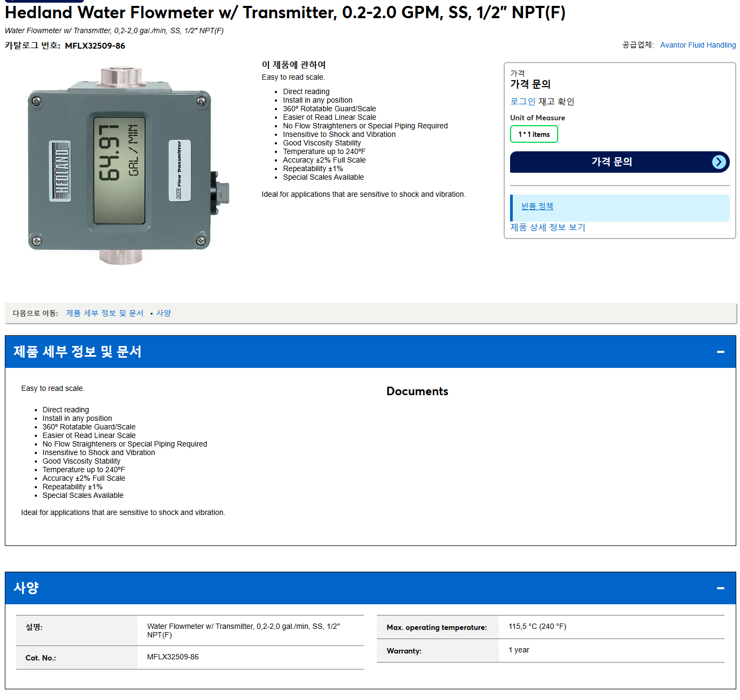
Task: Open the Avantor Fluid Handling supplier link
Action: pos(698,45)
